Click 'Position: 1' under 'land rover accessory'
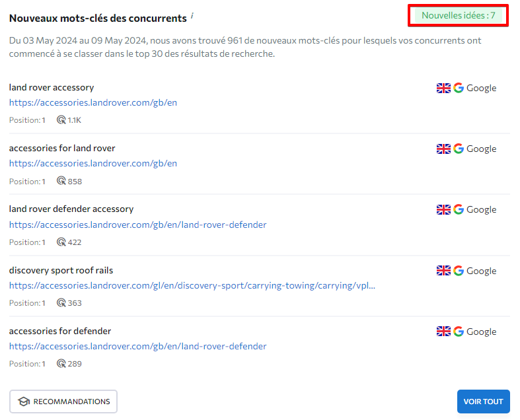 [x=27, y=120]
